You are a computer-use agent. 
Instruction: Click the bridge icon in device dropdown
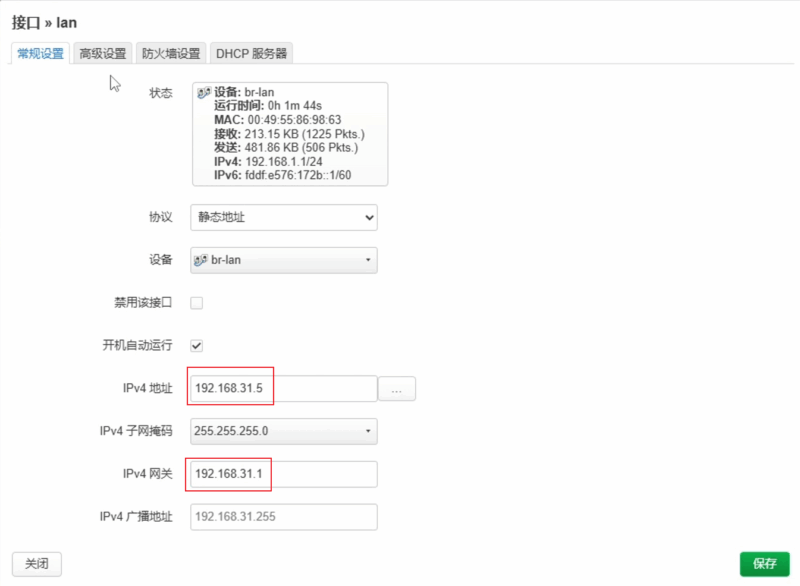(x=201, y=260)
